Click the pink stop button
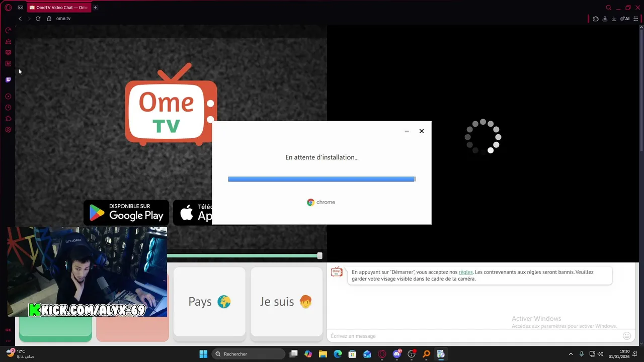This screenshot has height=362, width=644. tap(132, 329)
